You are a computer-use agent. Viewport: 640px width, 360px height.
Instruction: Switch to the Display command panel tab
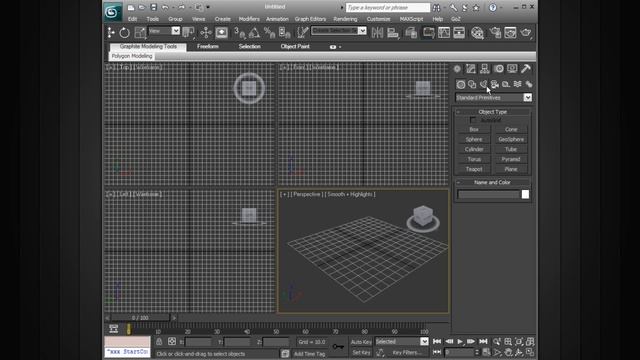point(512,69)
